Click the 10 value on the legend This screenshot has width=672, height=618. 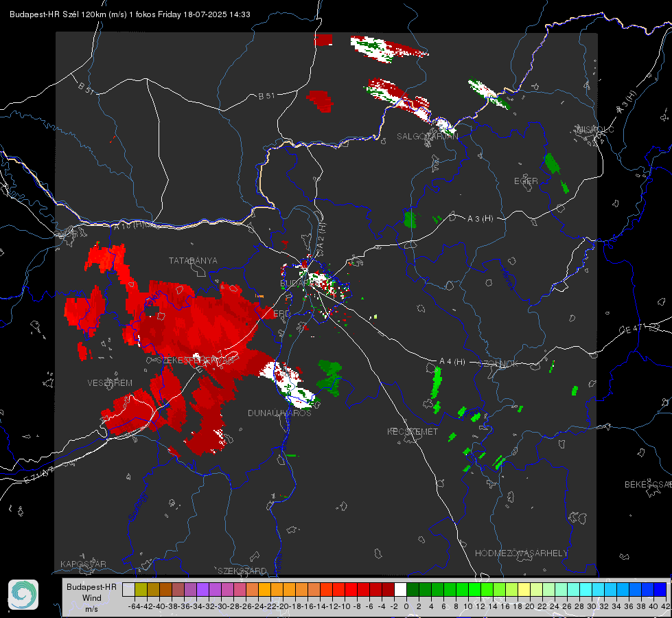click(468, 606)
